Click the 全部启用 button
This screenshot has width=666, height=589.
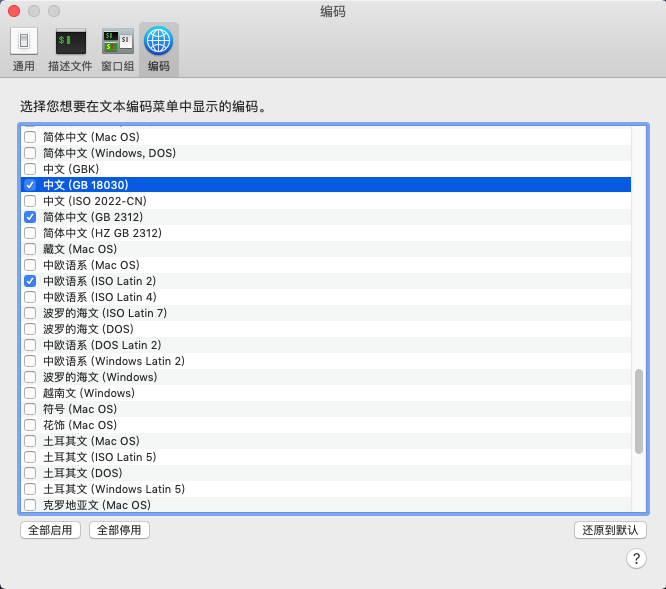[50, 530]
